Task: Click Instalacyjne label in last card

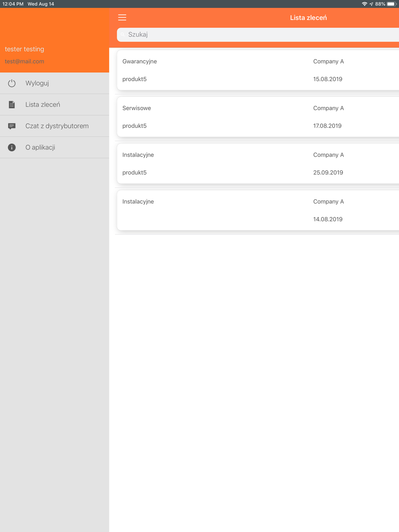Action: point(138,201)
